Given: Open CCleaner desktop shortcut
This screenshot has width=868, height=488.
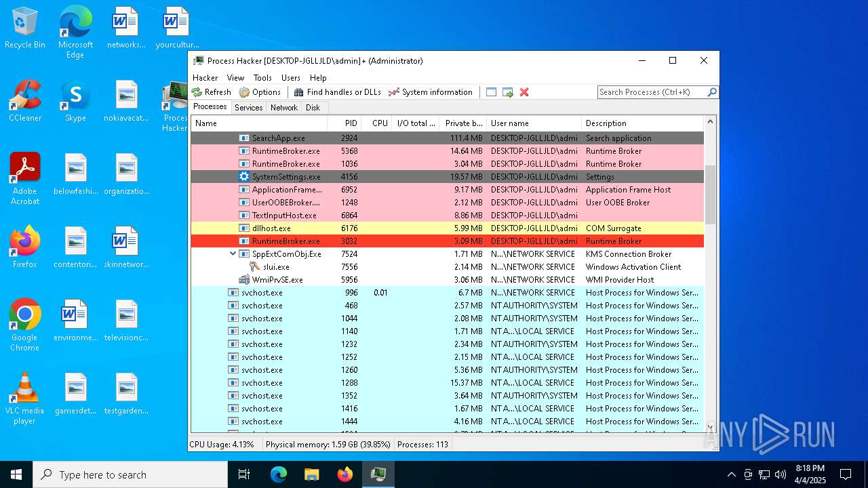Looking at the screenshot, I should [25, 102].
